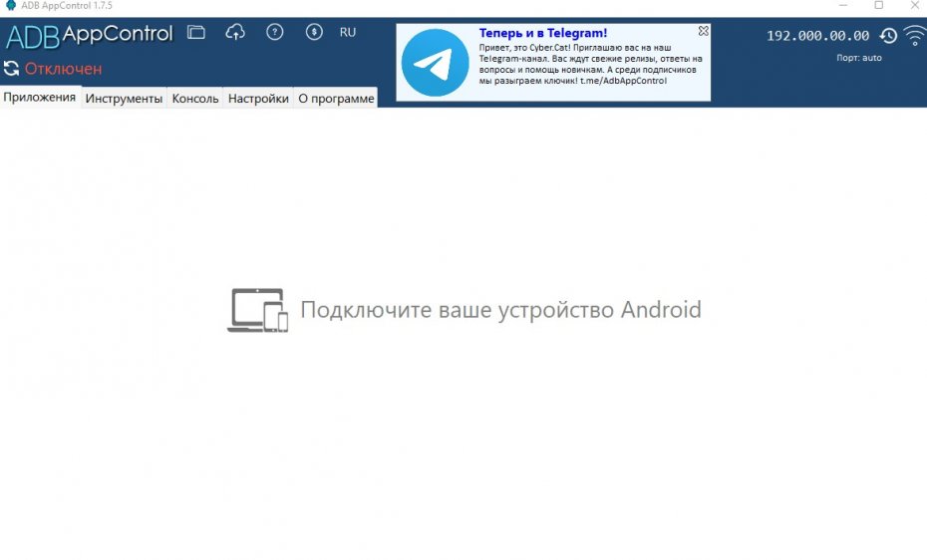
Task: Go to the Настройки tab
Action: (258, 98)
